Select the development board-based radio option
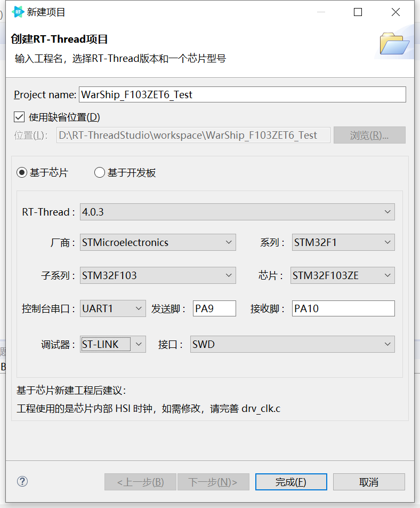The image size is (420, 508). click(x=100, y=172)
